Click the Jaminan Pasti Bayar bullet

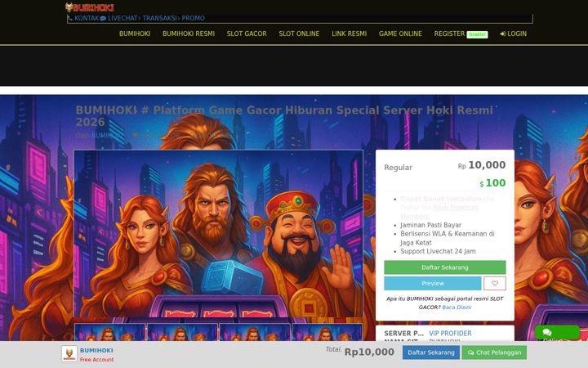click(x=431, y=225)
